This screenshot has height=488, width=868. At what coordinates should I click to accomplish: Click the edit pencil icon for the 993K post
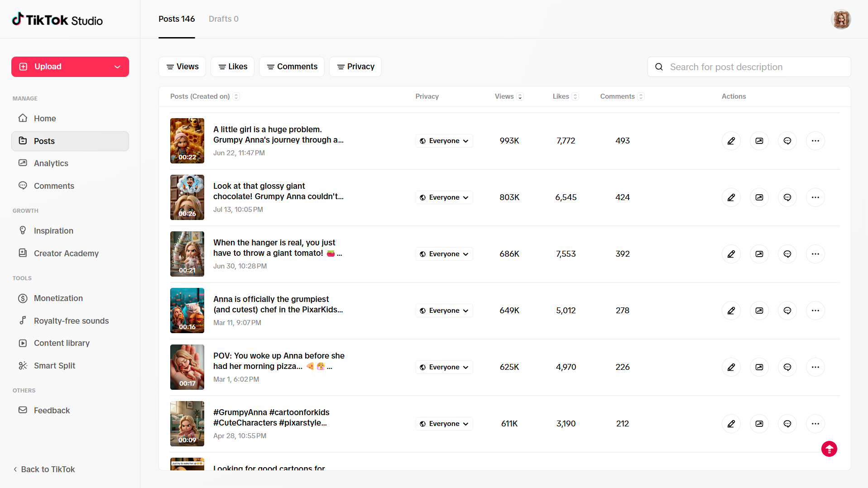(731, 141)
